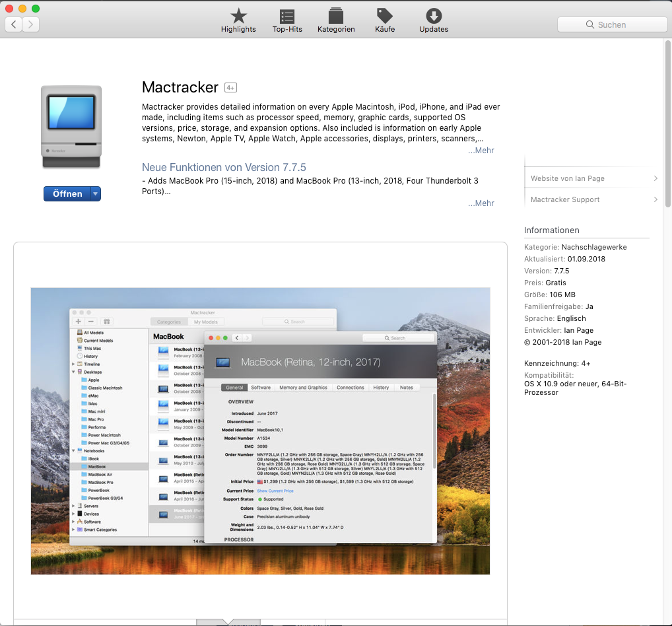
Task: Open the Highlights star tab
Action: 238,20
